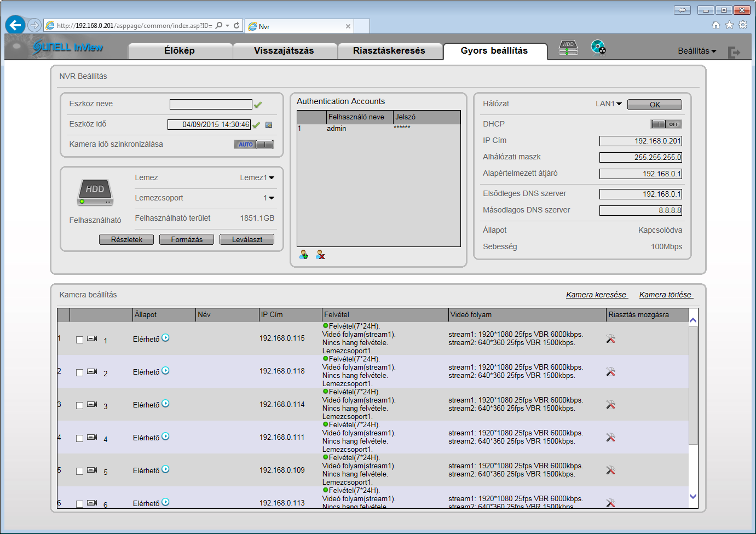Expand the Beállítás settings menu

click(x=697, y=51)
